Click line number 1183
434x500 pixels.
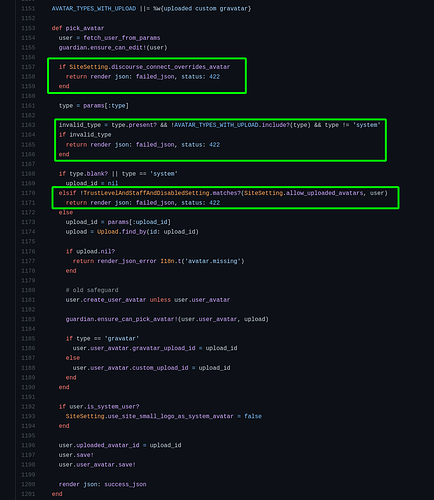(28, 319)
